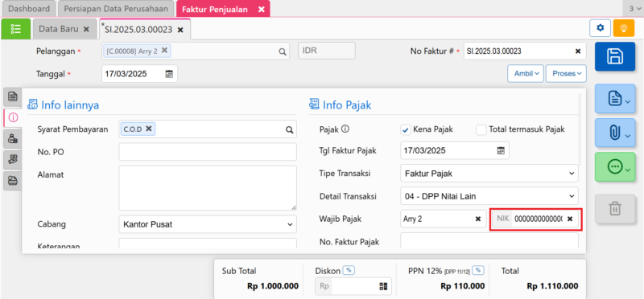Click the Total value Rp 1.110.000

pos(552,286)
